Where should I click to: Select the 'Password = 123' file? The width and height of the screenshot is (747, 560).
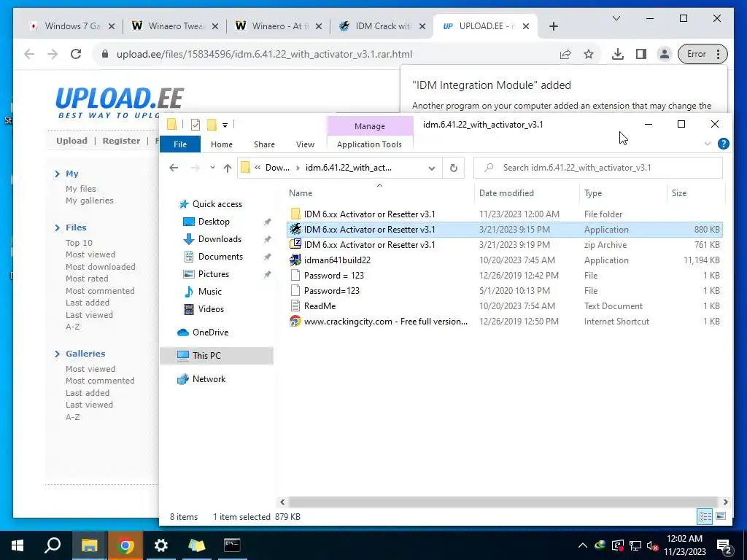(504, 275)
